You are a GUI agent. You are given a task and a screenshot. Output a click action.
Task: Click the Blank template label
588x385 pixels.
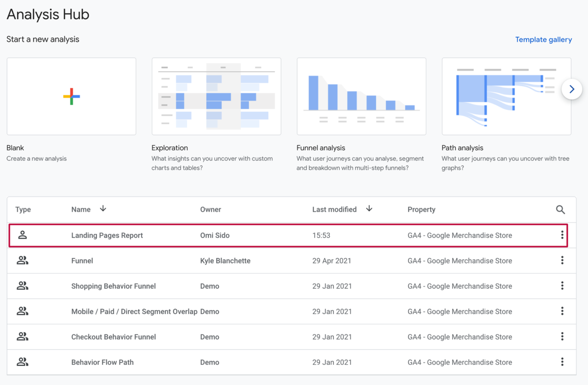(x=15, y=148)
